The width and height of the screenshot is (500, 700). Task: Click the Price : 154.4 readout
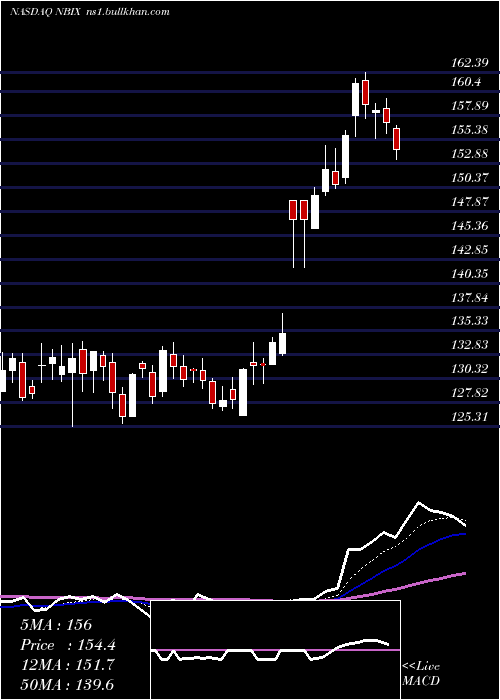click(68, 645)
